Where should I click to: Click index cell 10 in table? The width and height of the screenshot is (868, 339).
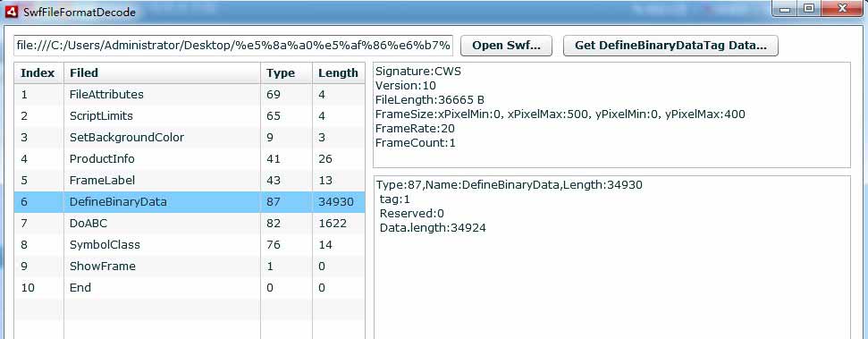pyautogui.click(x=29, y=288)
